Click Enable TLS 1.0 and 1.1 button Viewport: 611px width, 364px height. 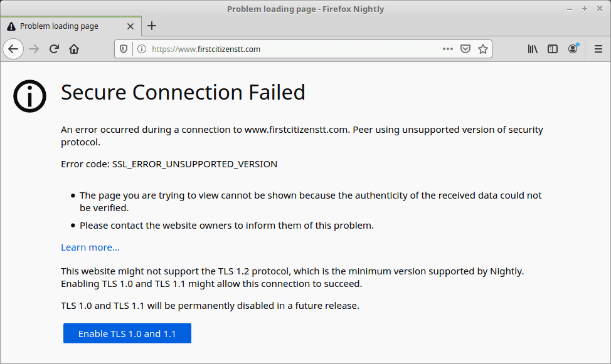click(x=127, y=334)
